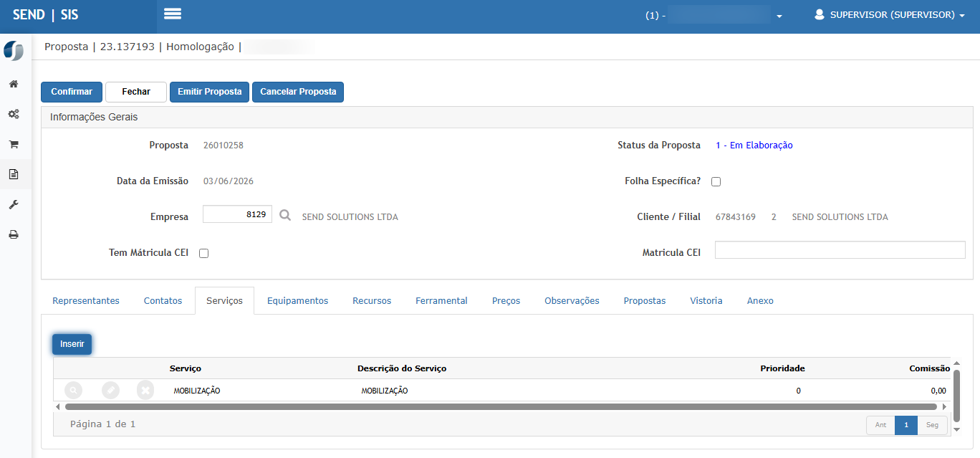View the MOBILIZAÇÃO service row magnifier icon
980x458 pixels.
point(73,390)
